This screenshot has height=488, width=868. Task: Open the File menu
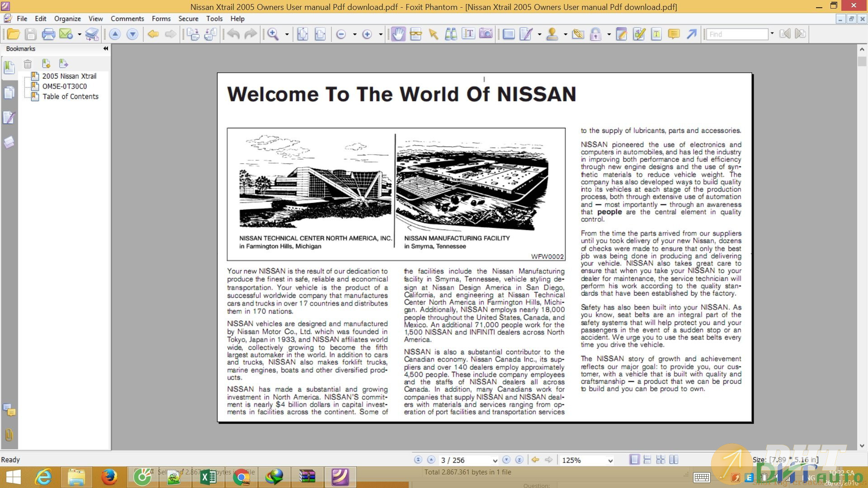point(22,19)
